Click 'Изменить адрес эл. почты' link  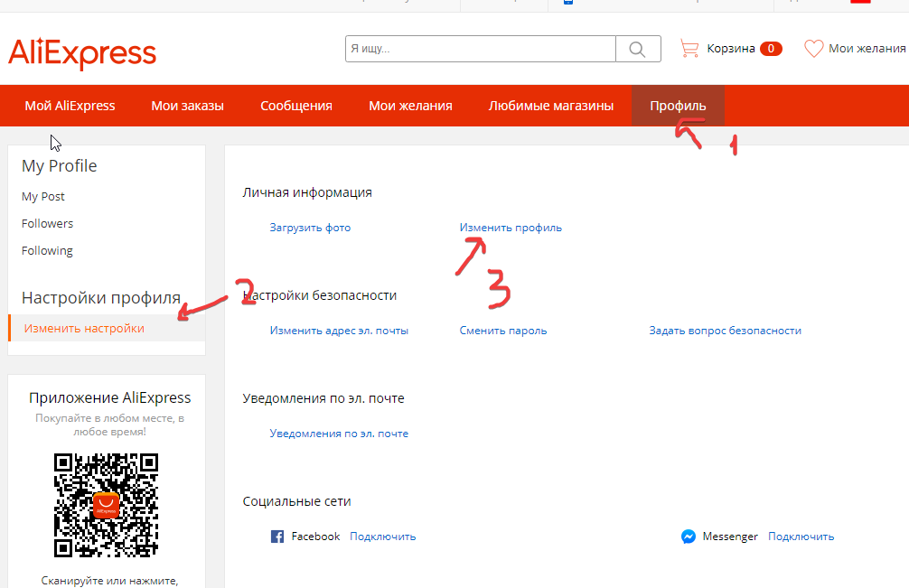point(339,331)
